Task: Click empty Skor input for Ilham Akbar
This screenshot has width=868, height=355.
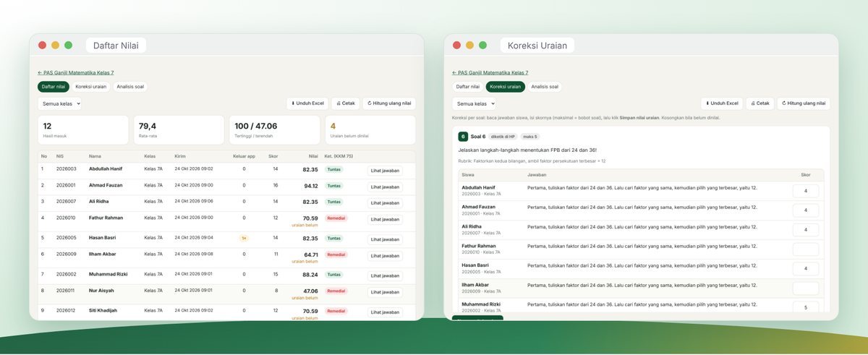Action: pyautogui.click(x=806, y=288)
